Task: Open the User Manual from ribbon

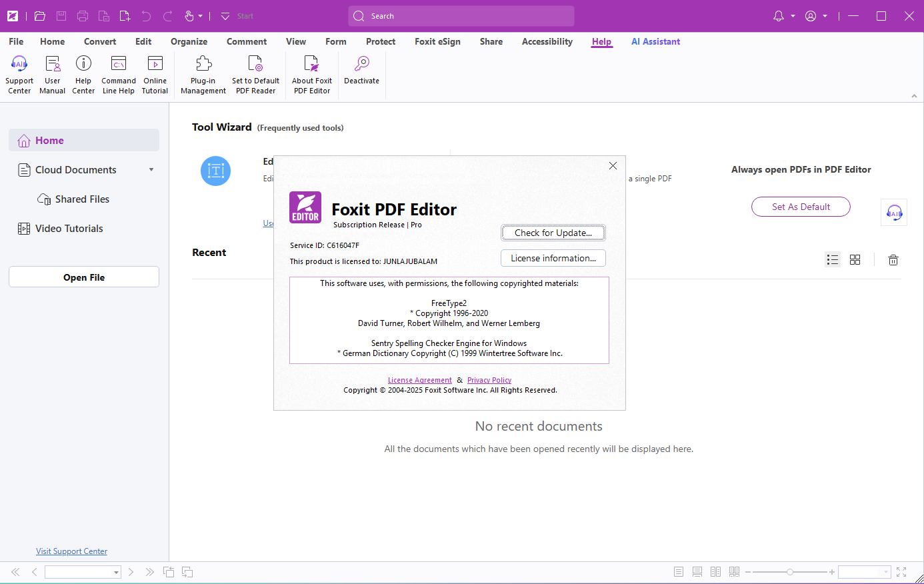Action: [x=52, y=75]
